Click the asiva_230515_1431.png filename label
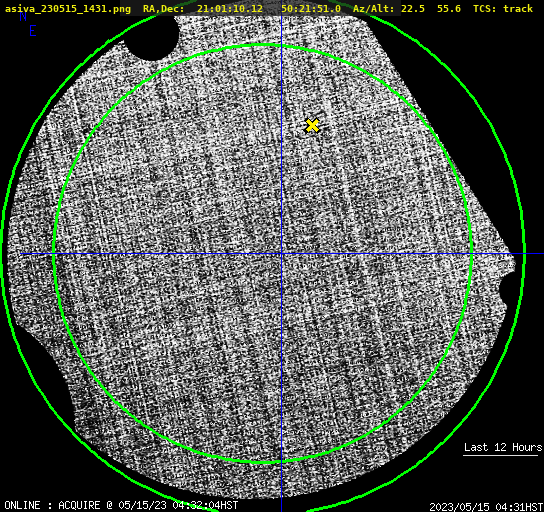This screenshot has height=512, width=544. point(68,8)
